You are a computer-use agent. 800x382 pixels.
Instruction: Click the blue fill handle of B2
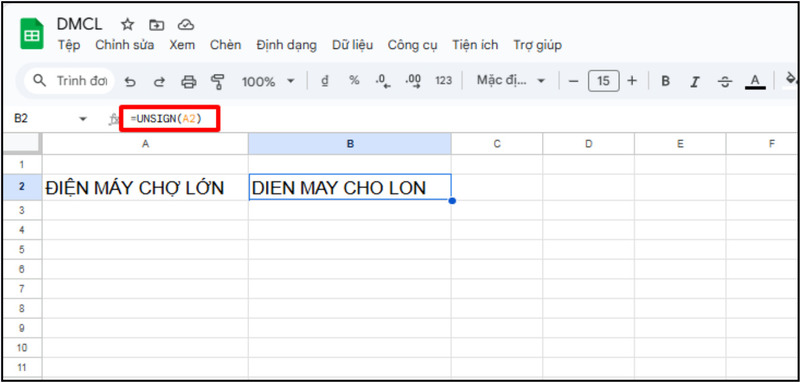pyautogui.click(x=452, y=201)
